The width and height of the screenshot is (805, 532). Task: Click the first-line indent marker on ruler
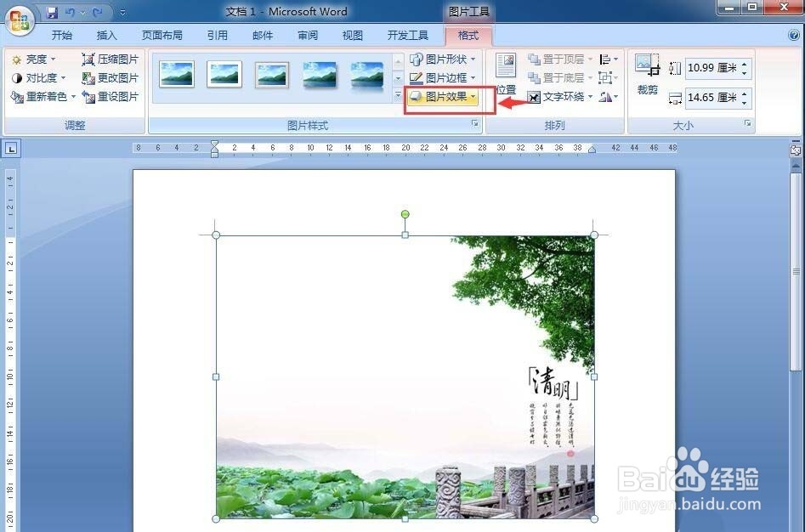214,144
